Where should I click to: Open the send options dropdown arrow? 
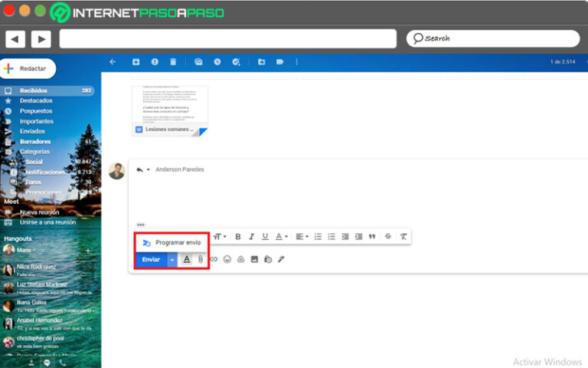click(172, 259)
